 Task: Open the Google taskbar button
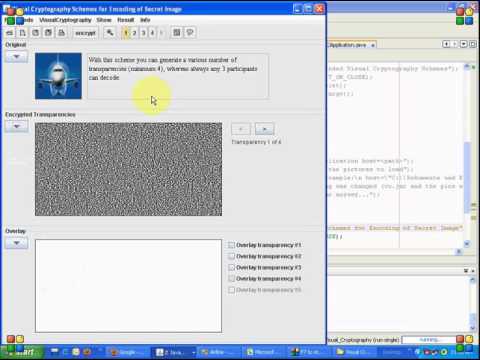[129, 352]
